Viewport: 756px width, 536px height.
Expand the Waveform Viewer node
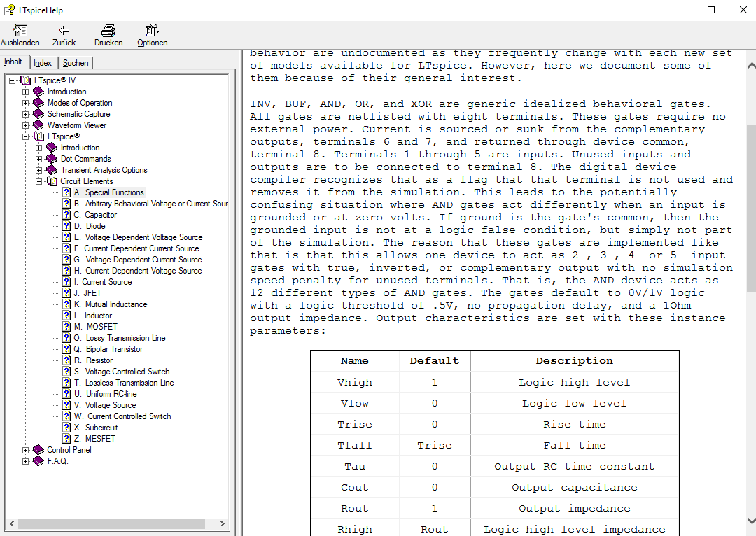coord(26,125)
